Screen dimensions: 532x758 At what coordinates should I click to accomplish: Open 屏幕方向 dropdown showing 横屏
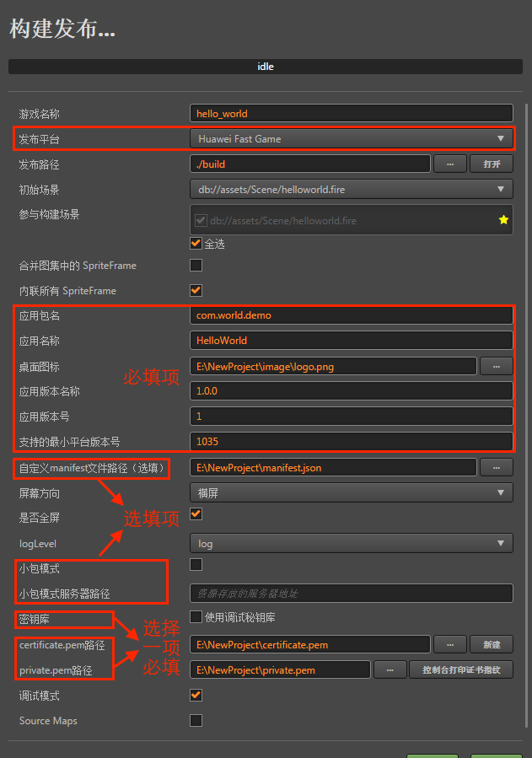pos(352,492)
